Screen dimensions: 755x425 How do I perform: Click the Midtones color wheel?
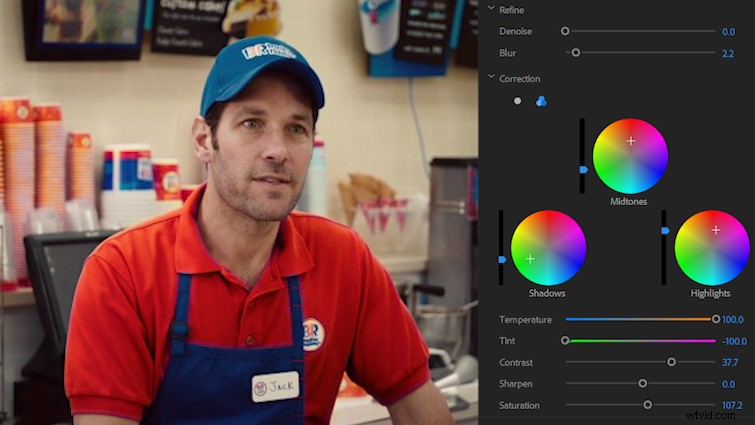(630, 156)
